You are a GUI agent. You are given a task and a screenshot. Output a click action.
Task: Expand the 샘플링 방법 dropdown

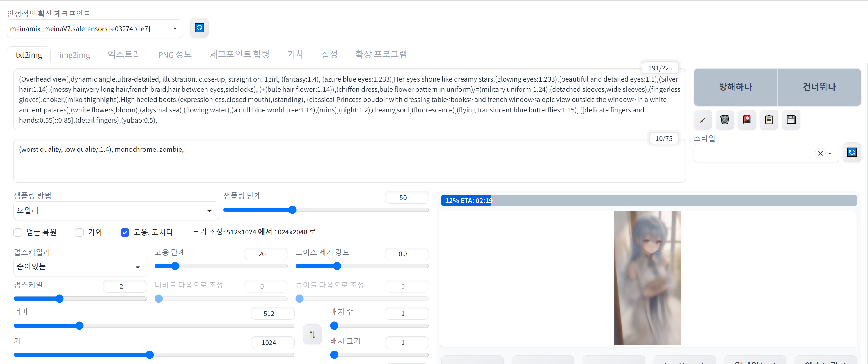coord(116,211)
